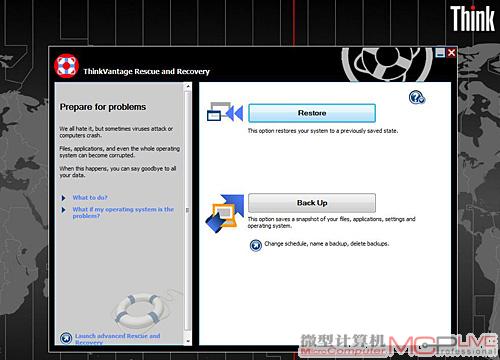Screen dimensions: 500x360
Task: Open the help question mark icon
Action: coord(416,97)
